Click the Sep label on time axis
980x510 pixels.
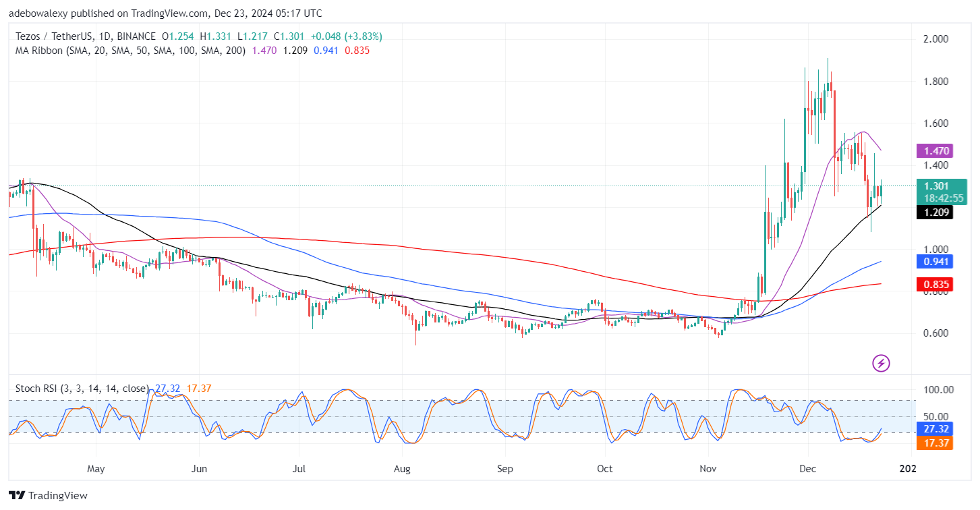click(x=505, y=468)
